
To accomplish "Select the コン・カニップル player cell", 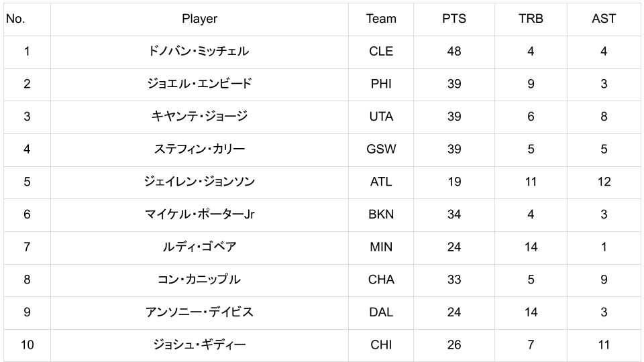I will point(199,280).
